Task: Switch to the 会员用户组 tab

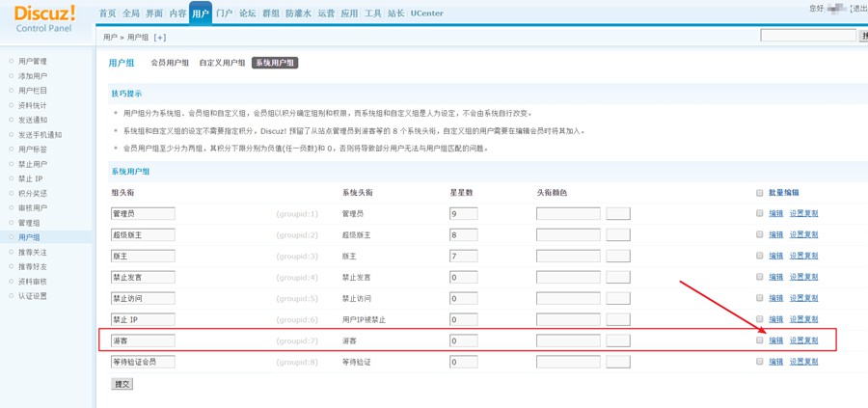Action: coord(170,63)
